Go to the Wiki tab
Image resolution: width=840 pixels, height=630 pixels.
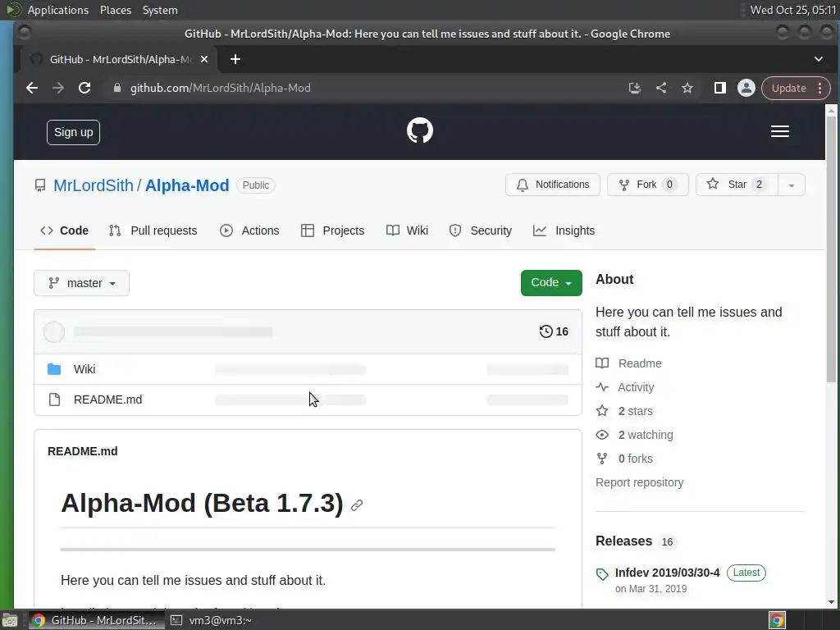coord(407,231)
